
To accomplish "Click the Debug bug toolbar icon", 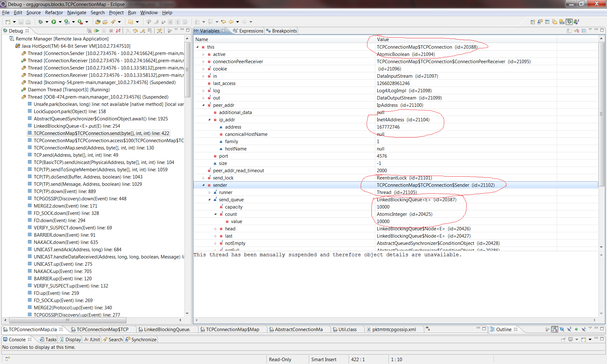I will pos(40,22).
